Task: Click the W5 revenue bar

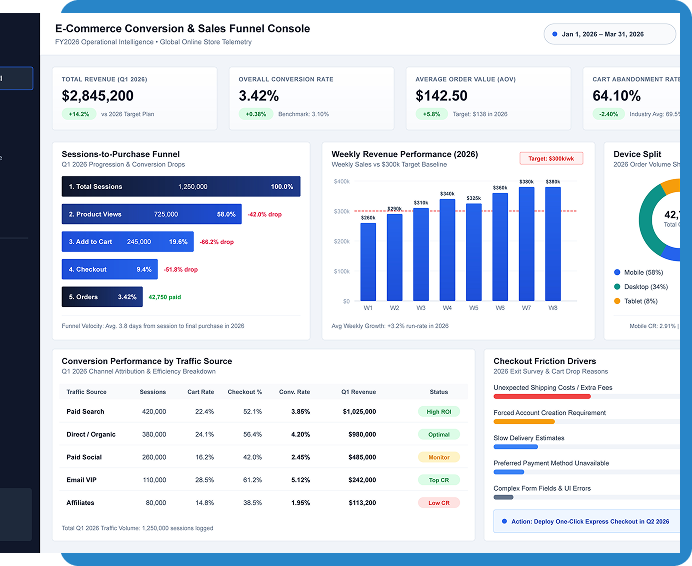Action: [474, 252]
